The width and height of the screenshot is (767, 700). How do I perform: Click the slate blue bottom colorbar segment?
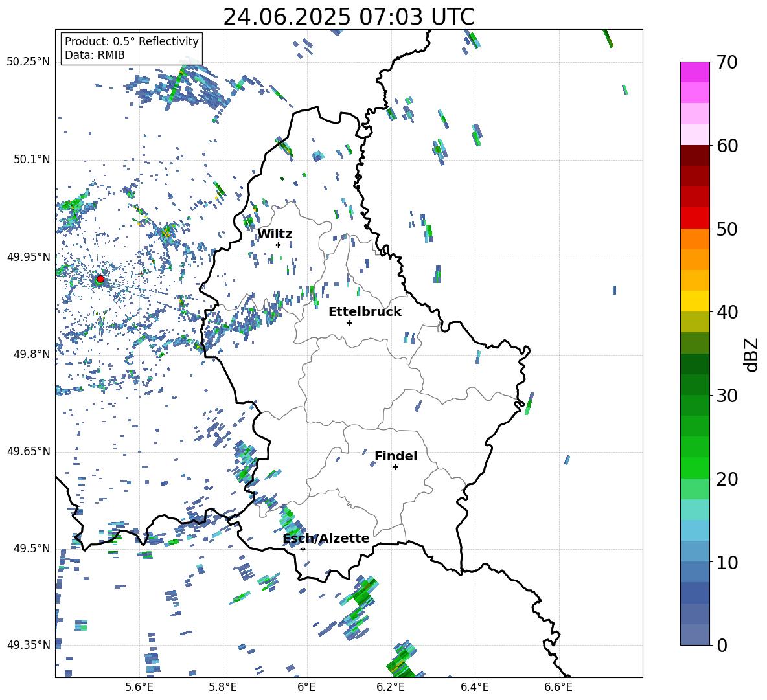pyautogui.click(x=694, y=635)
